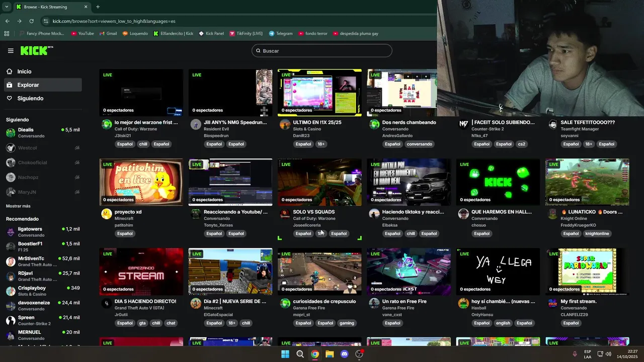The image size is (644, 362).
Task: View site information icon in address bar
Action: pyautogui.click(x=46, y=21)
